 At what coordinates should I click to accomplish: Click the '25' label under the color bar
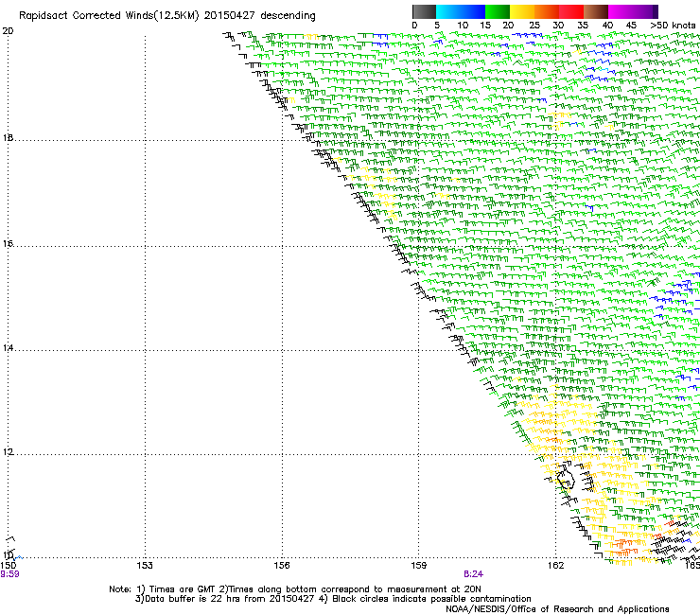pyautogui.click(x=534, y=26)
